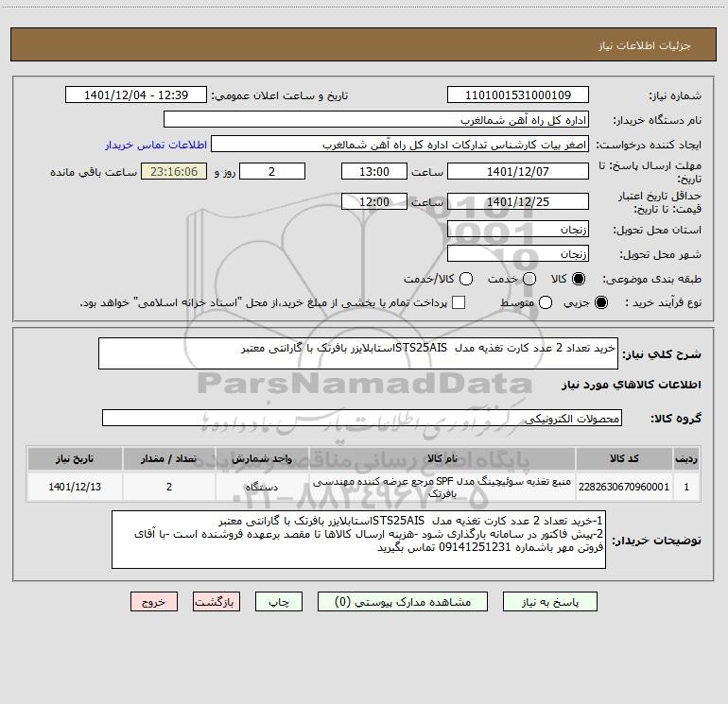Image resolution: width=728 pixels, height=704 pixels.
Task: Select the خدمت radio button
Action: tap(529, 279)
